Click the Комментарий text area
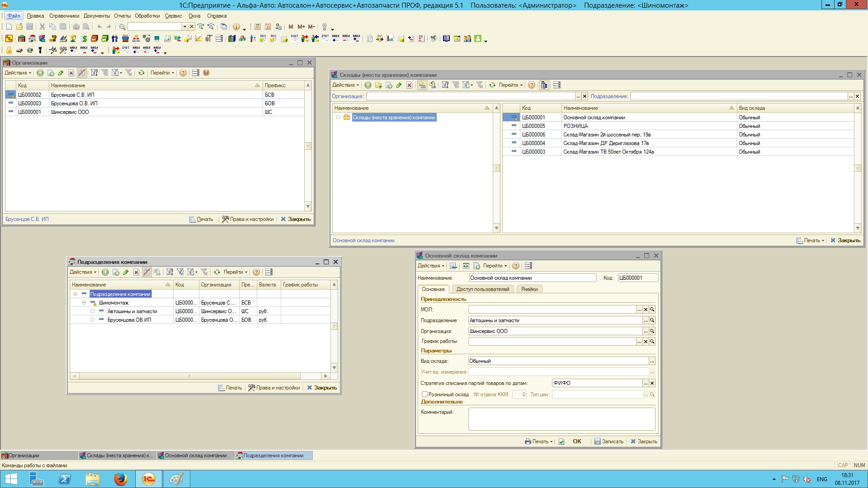The image size is (868, 488). 561,419
